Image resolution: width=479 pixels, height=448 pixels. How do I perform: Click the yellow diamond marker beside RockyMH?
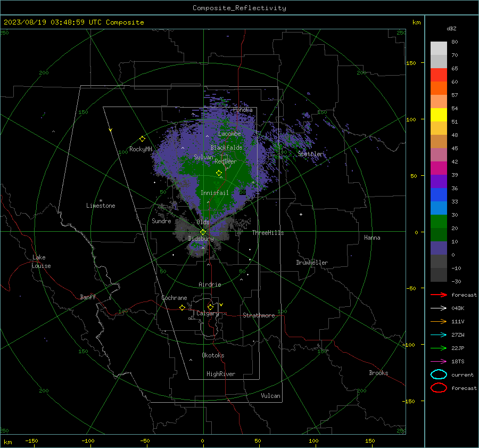142,139
